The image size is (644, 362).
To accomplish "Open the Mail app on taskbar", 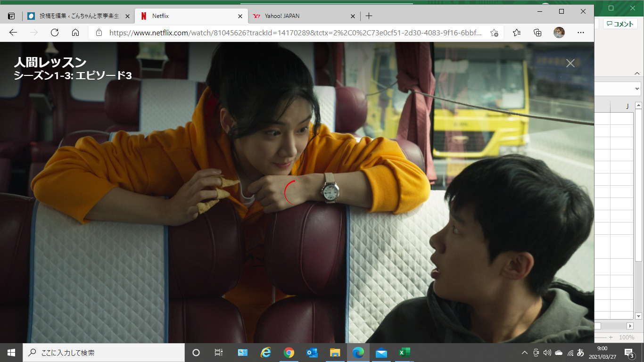I will [x=381, y=353].
